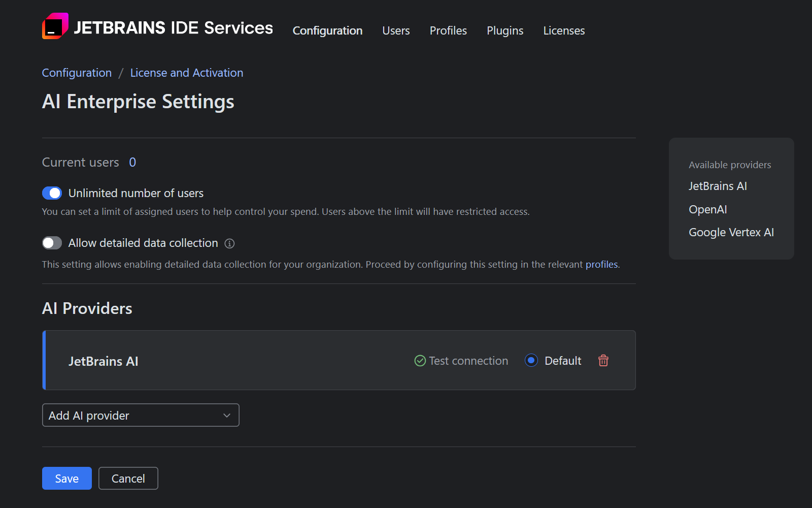This screenshot has width=812, height=508.
Task: Click the Save button
Action: 66,478
